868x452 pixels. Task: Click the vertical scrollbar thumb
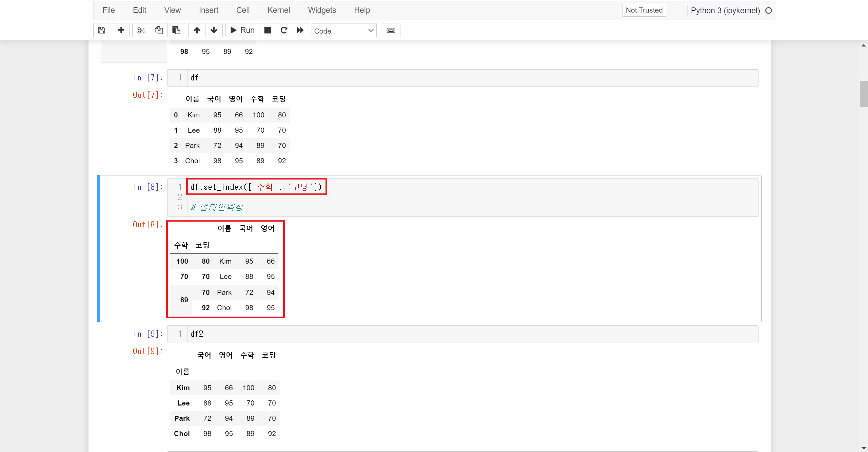pyautogui.click(x=863, y=94)
